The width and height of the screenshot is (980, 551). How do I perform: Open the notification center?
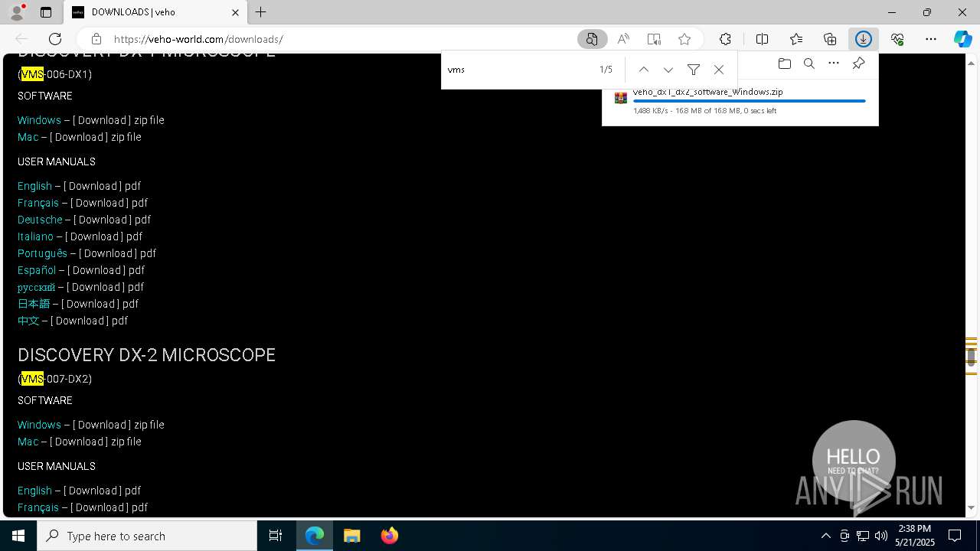[955, 536]
